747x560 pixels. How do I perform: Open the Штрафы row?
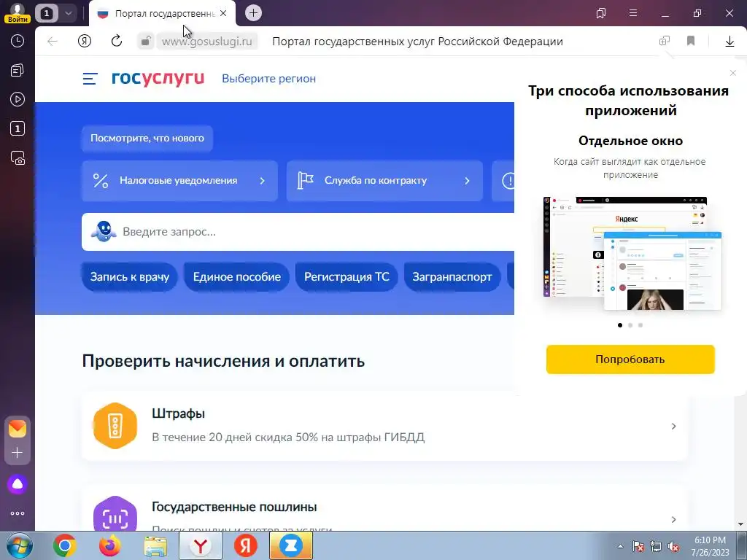(384, 426)
